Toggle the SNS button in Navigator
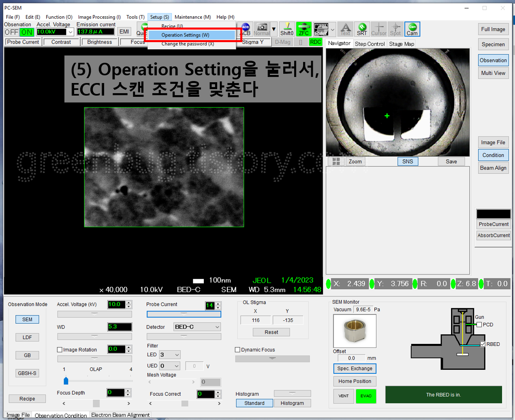 [x=408, y=161]
